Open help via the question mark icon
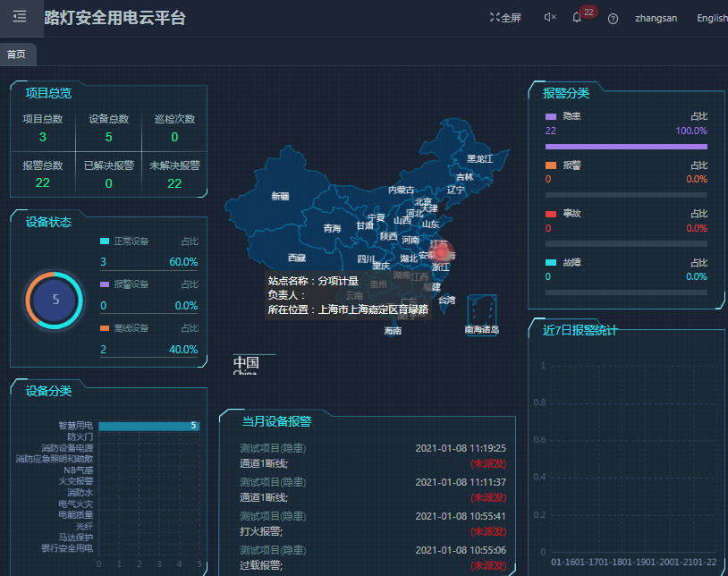Image resolution: width=728 pixels, height=576 pixels. 613,19
